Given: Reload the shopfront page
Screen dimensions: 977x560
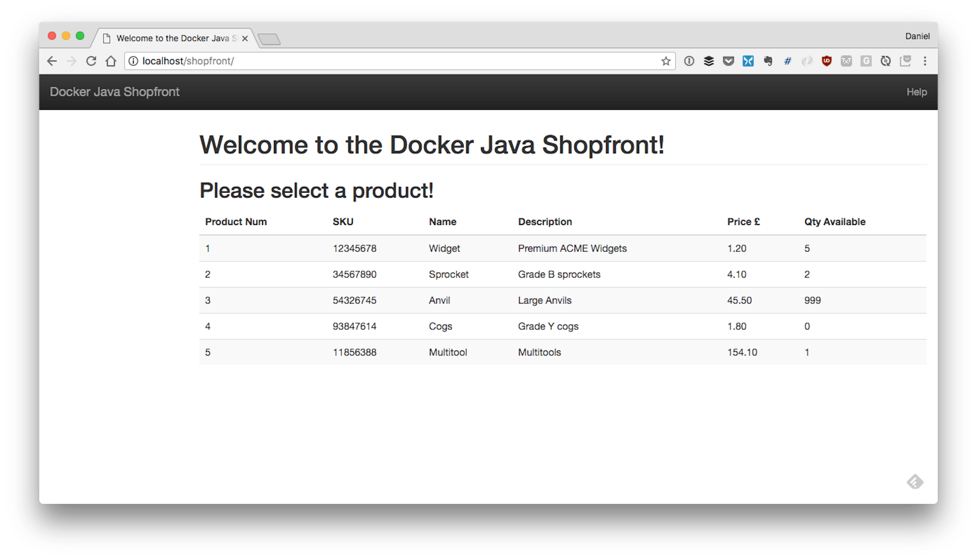Looking at the screenshot, I should [91, 61].
